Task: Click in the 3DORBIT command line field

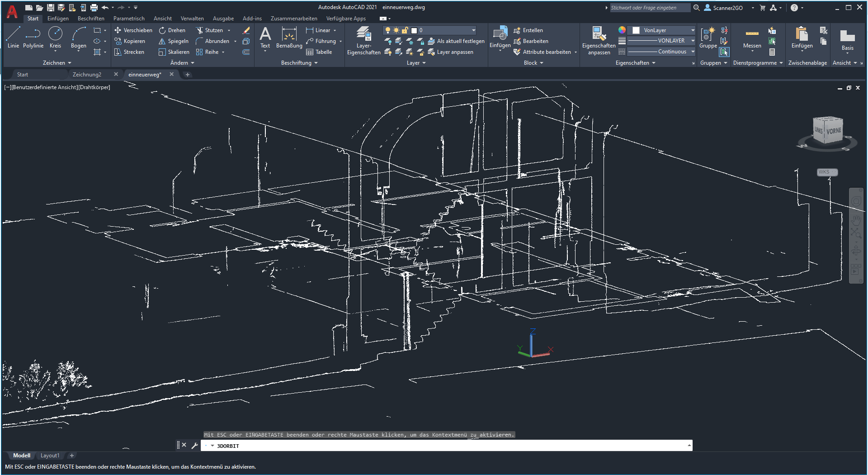Action: 448,446
